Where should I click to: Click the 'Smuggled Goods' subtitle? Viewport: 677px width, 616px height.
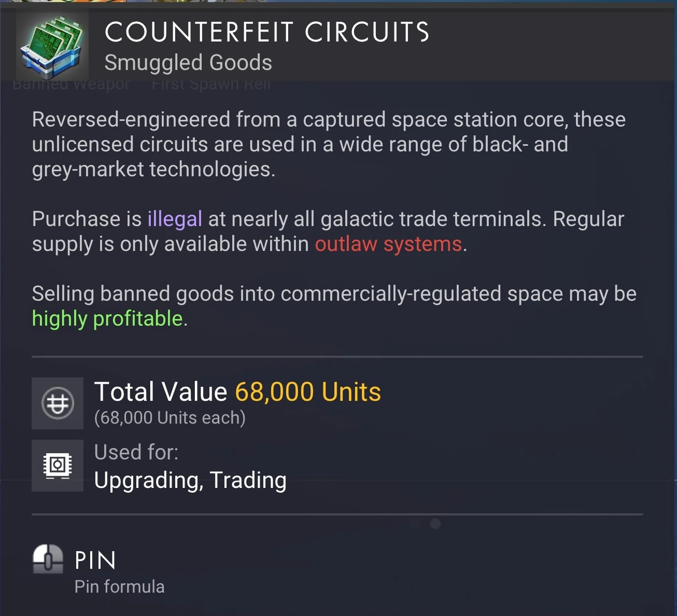[188, 63]
